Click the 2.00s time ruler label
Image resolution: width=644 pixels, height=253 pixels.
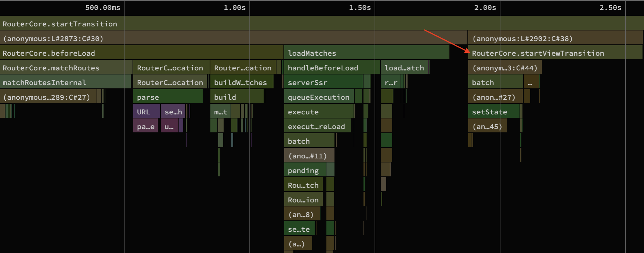(x=485, y=7)
